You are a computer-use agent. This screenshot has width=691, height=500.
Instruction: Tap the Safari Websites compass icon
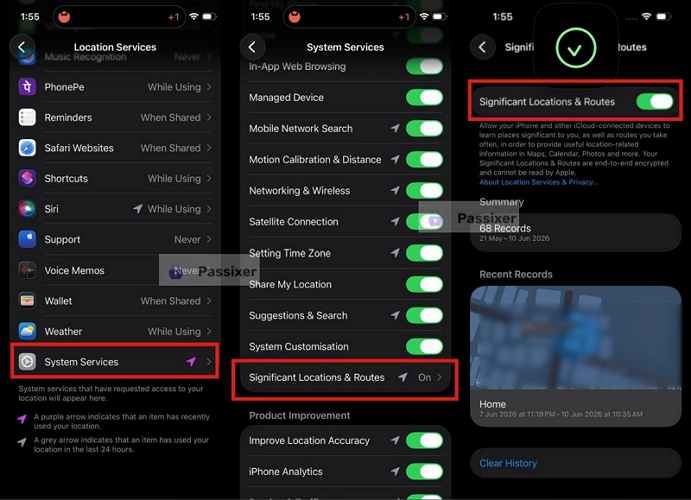pyautogui.click(x=27, y=148)
